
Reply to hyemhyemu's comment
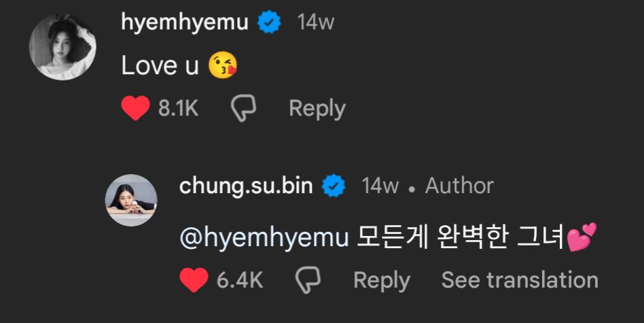[317, 109]
